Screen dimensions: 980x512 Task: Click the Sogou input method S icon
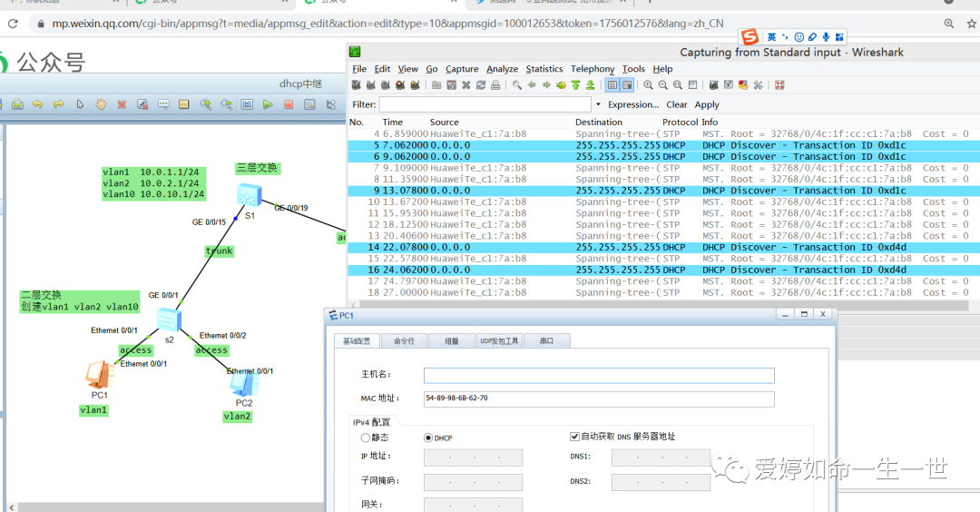(750, 37)
